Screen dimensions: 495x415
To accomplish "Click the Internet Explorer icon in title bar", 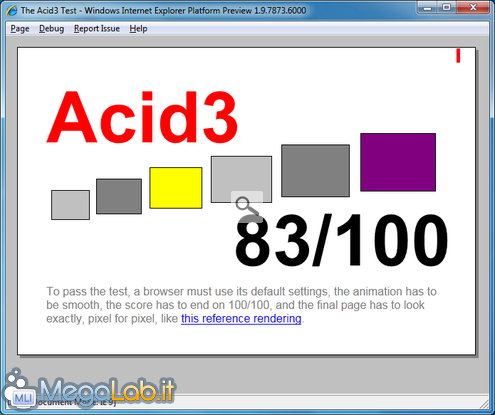I will pyautogui.click(x=12, y=10).
